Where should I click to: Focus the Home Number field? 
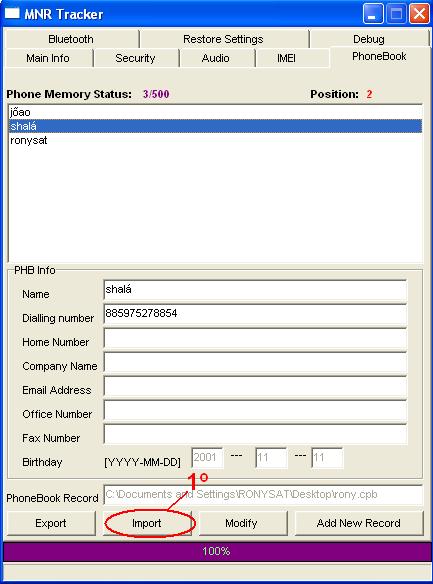255,339
